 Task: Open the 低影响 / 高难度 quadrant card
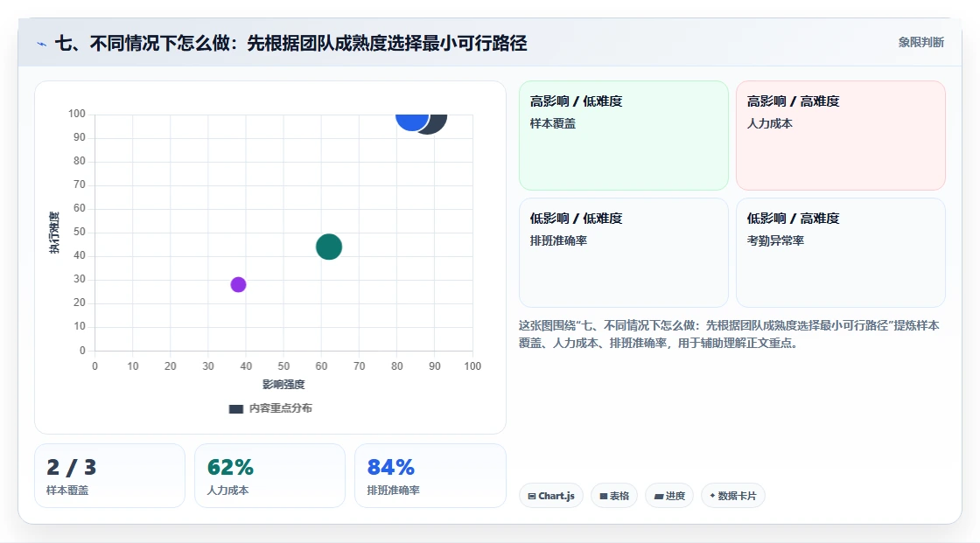[841, 253]
